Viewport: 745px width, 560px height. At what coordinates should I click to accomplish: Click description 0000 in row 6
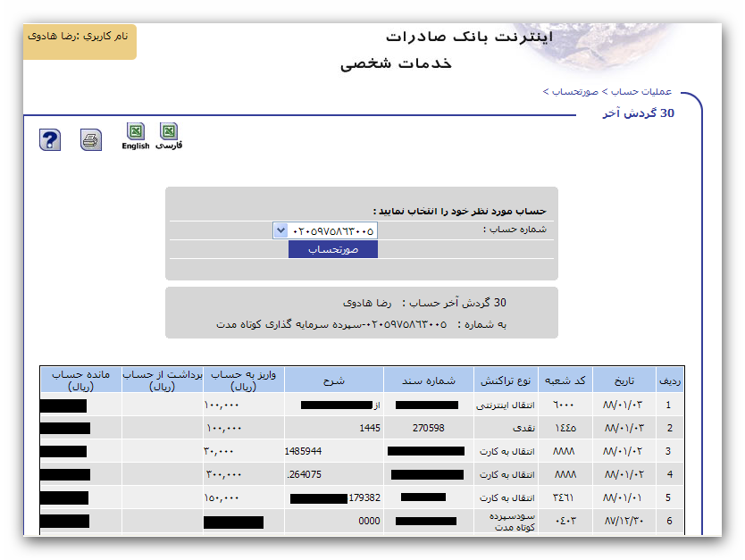[369, 521]
